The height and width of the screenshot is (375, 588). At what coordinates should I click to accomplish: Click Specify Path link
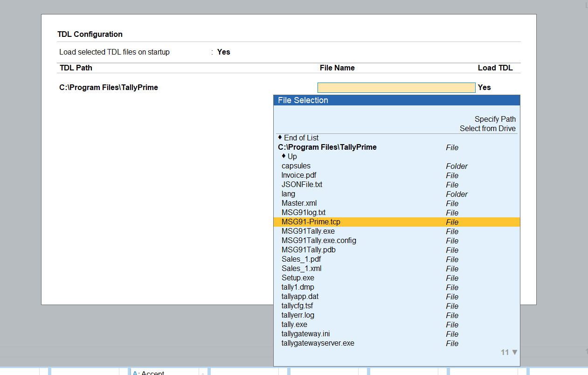click(x=495, y=119)
